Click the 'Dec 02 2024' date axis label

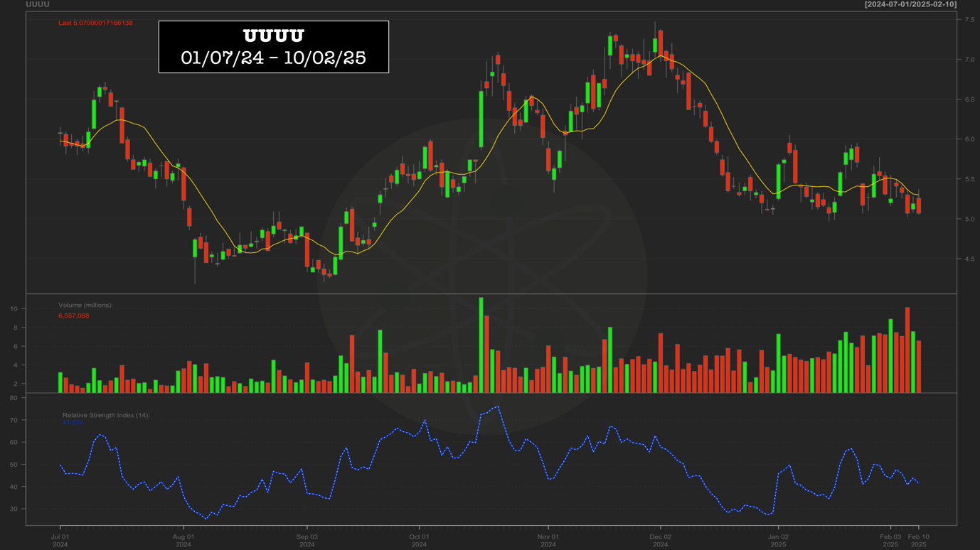660,541
